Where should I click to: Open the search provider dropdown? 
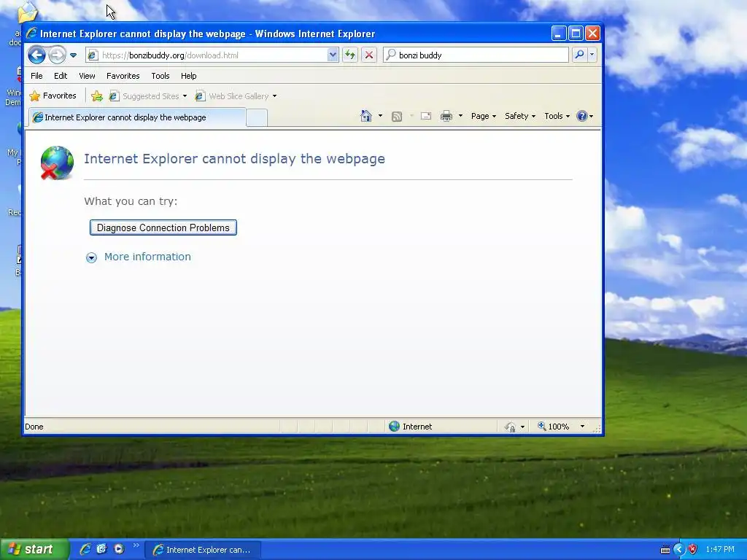pos(592,55)
